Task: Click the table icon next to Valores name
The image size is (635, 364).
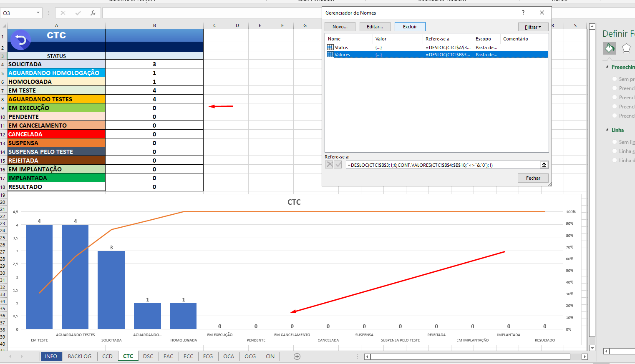Action: point(330,54)
